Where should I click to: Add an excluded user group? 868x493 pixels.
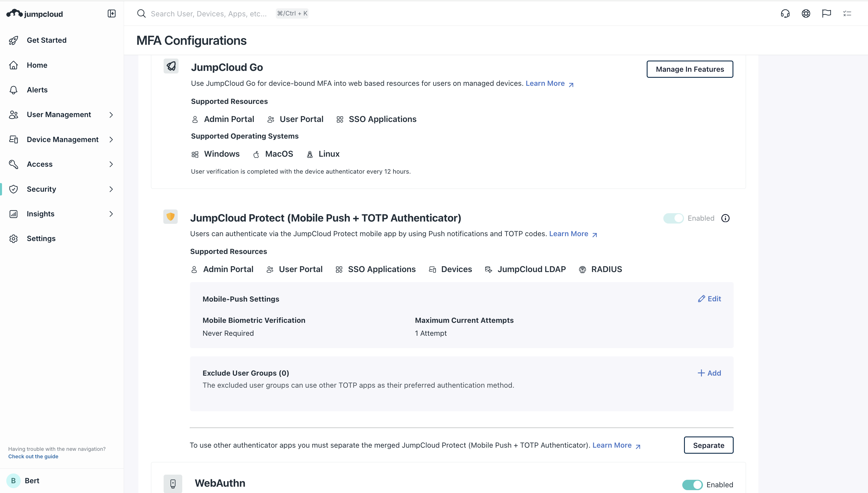point(710,373)
